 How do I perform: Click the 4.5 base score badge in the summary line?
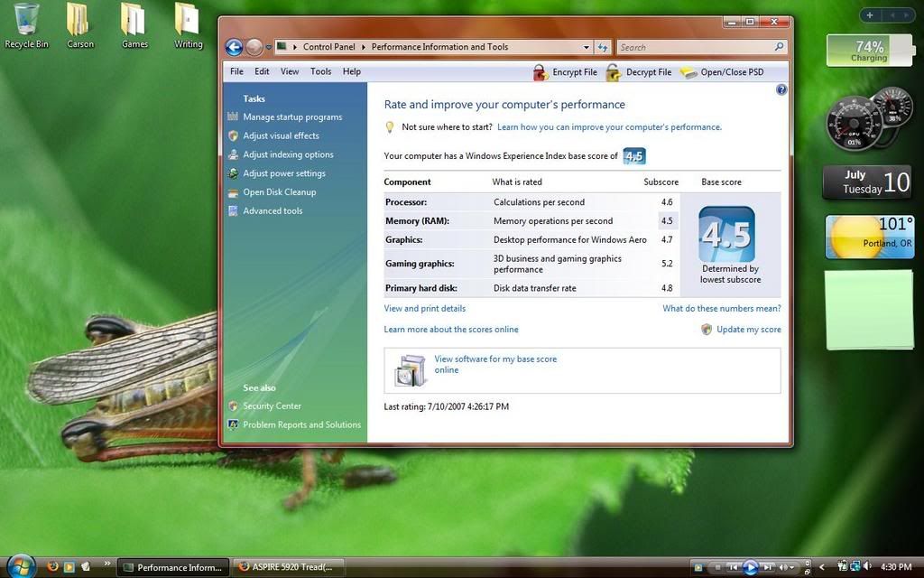[x=634, y=156]
